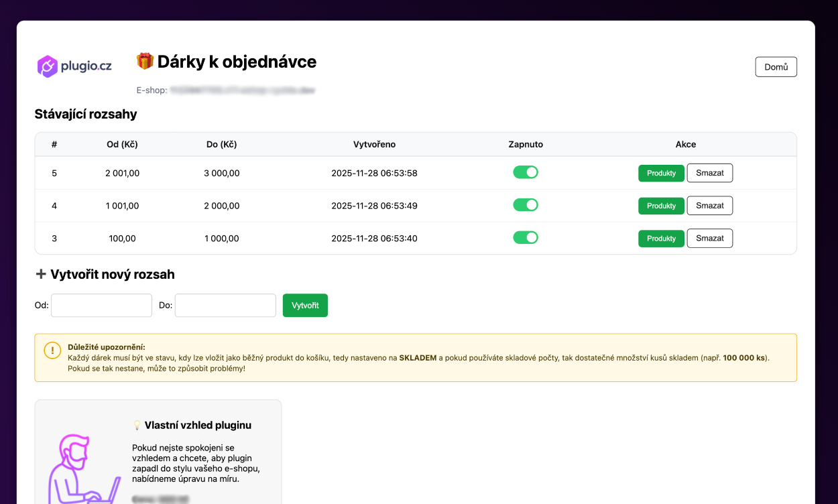Screen dimensions: 838x504
Task: Click the plugio.cz logo
Action: [74, 66]
